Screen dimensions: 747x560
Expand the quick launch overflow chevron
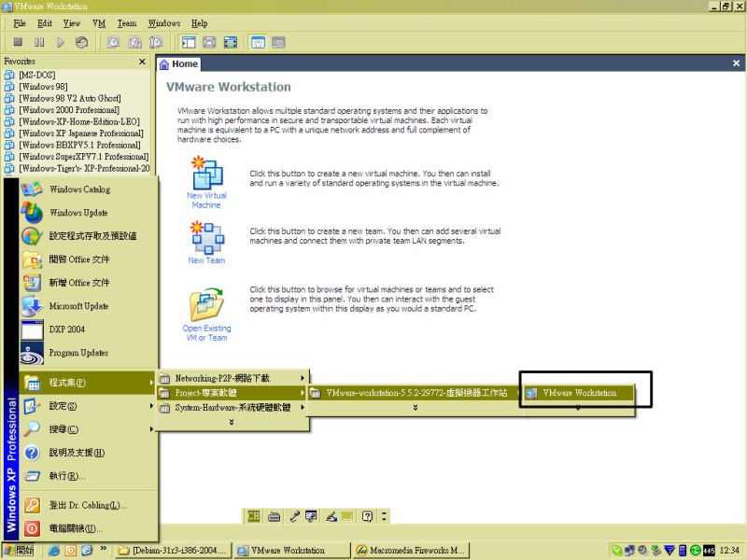click(x=104, y=549)
